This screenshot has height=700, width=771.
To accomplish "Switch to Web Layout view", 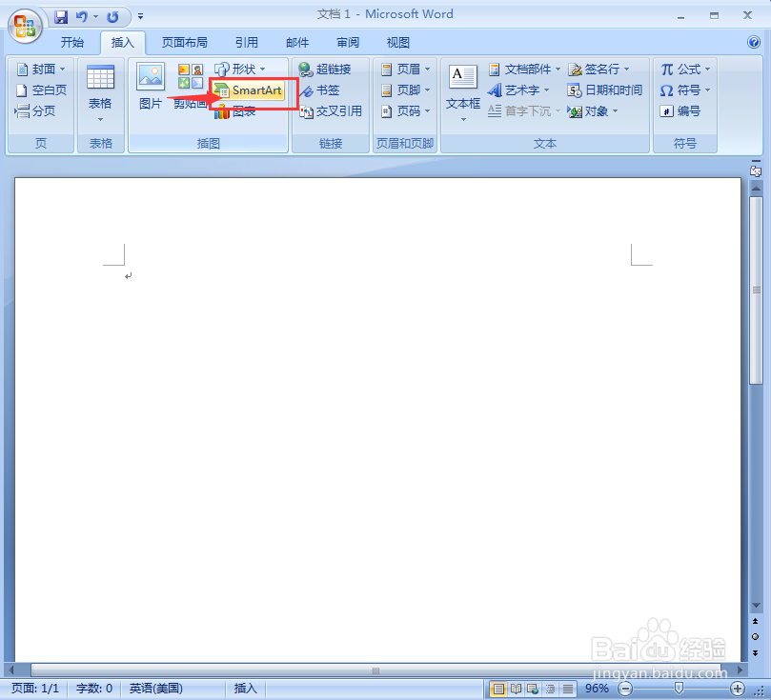I will click(x=533, y=690).
